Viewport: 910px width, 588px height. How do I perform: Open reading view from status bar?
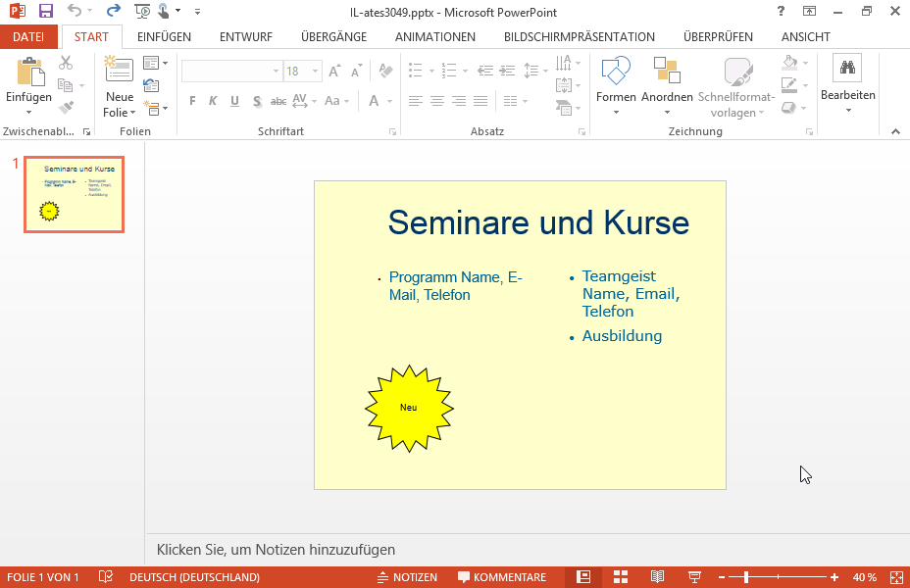click(657, 577)
